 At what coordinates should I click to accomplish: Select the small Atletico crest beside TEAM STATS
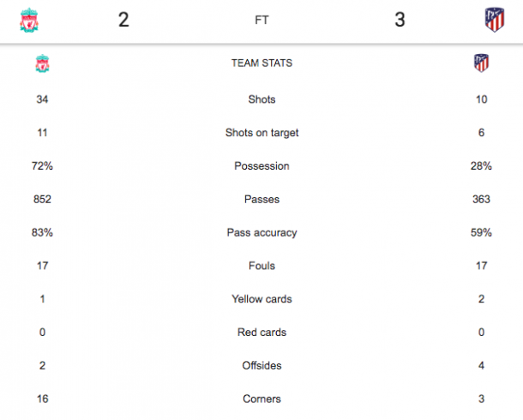pyautogui.click(x=481, y=63)
